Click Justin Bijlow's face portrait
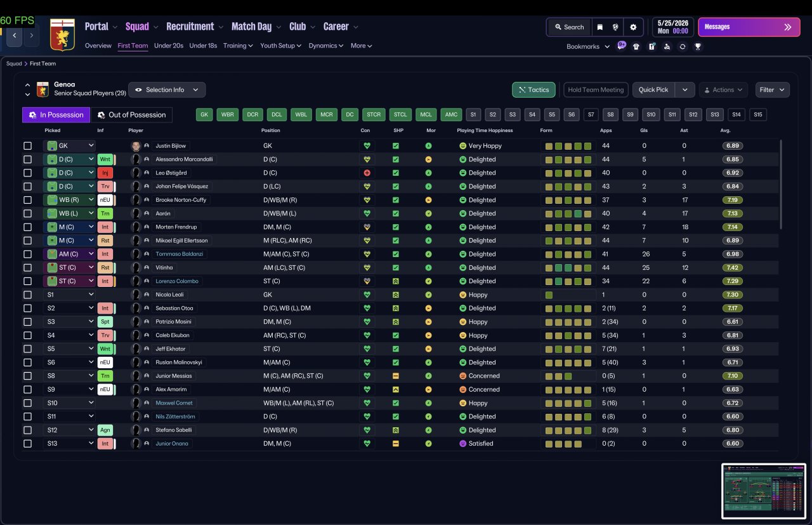The width and height of the screenshot is (812, 525). pyautogui.click(x=136, y=146)
